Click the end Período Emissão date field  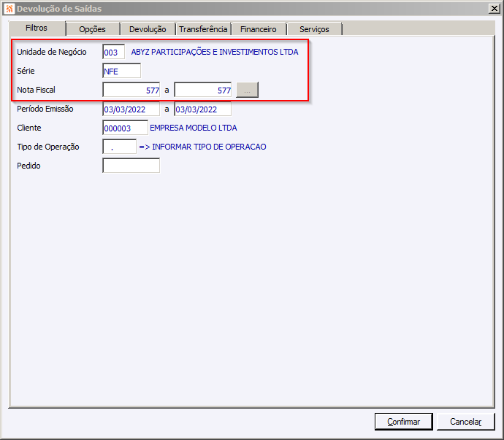(x=203, y=109)
